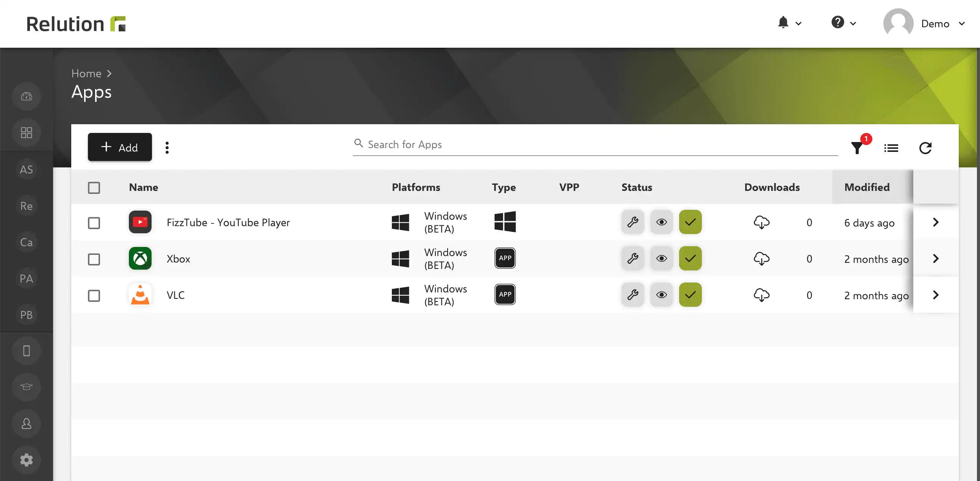Open the PB sidebar item
This screenshot has height=481, width=980.
(26, 315)
